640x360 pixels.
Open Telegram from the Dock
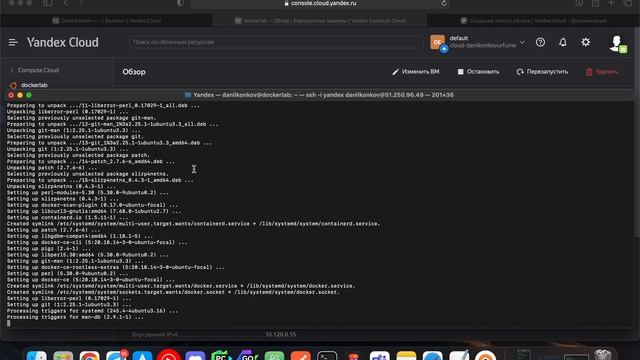116,356
